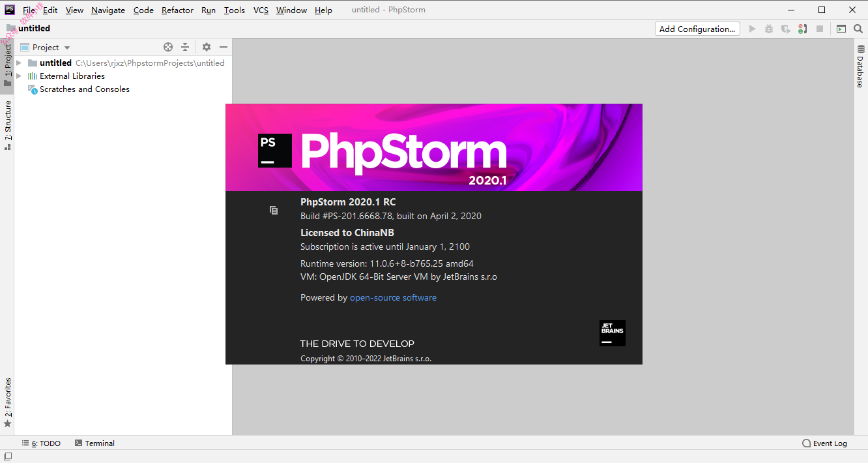Open the Edit menu

pos(50,10)
